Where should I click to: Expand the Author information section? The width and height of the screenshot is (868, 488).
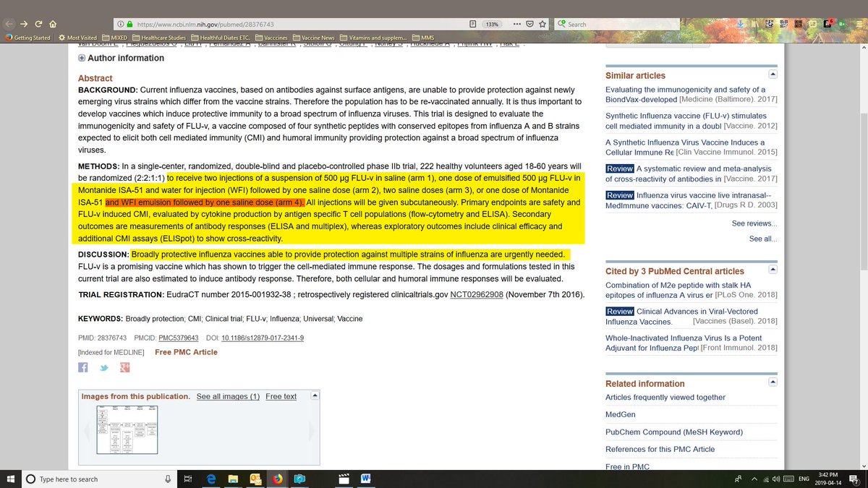tap(82, 58)
